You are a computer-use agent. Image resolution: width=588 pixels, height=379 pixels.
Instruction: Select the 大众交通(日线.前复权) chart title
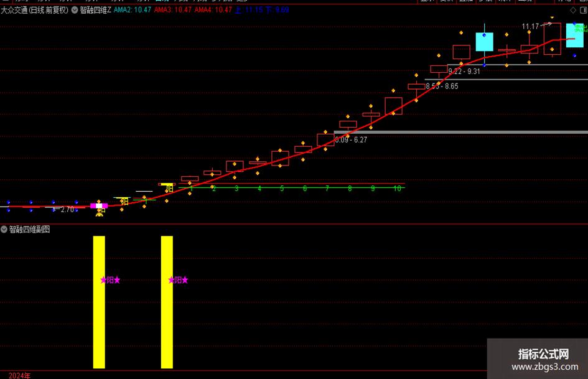34,10
